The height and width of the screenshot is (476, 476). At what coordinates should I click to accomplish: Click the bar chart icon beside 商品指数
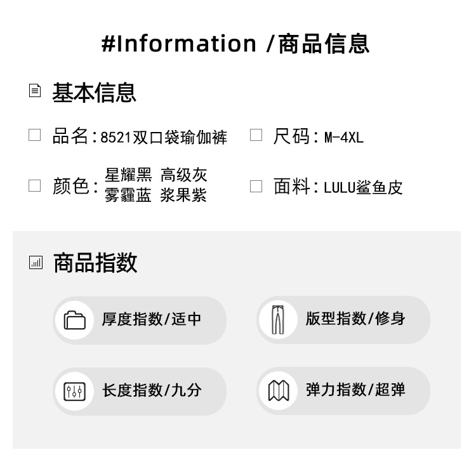36,262
